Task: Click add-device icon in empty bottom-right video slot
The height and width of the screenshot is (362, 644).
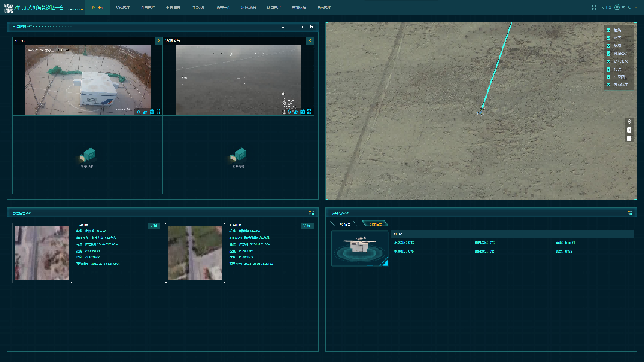Action: click(x=239, y=155)
